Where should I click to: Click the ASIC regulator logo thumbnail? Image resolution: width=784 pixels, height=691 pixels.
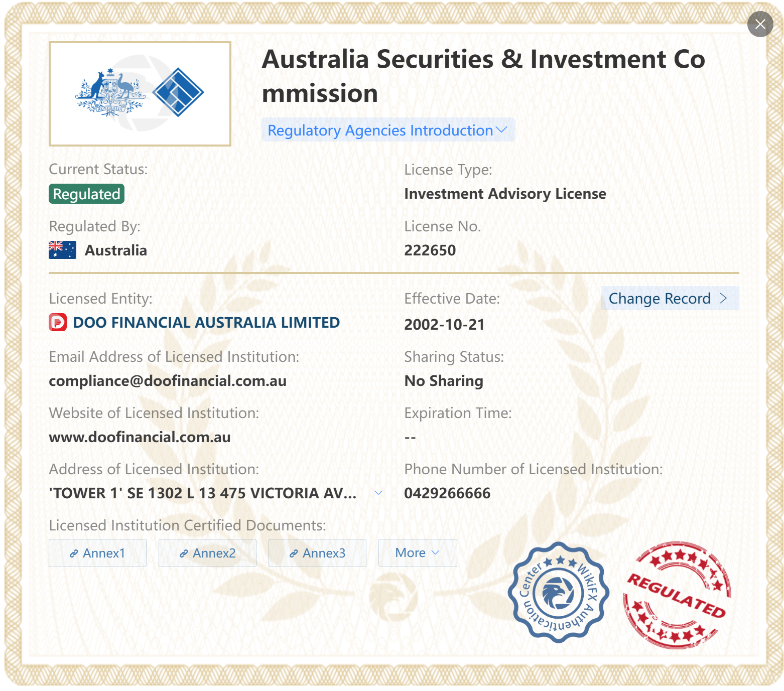(x=140, y=94)
